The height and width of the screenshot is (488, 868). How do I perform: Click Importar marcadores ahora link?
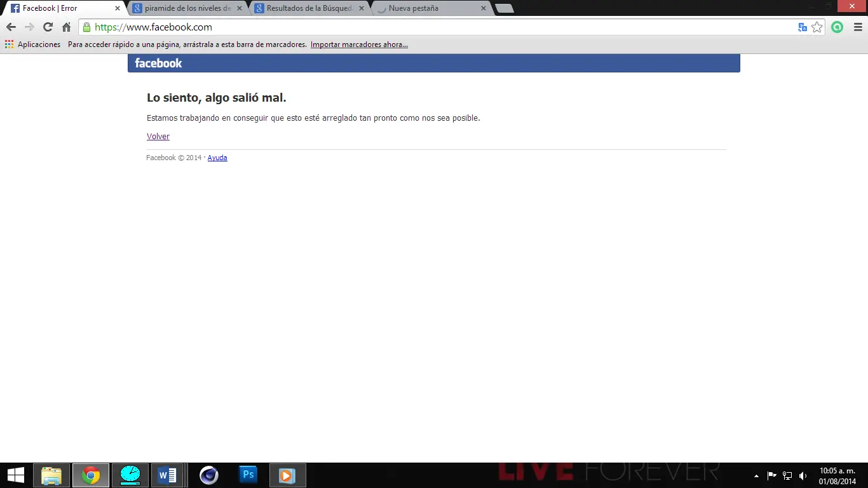pyautogui.click(x=359, y=44)
